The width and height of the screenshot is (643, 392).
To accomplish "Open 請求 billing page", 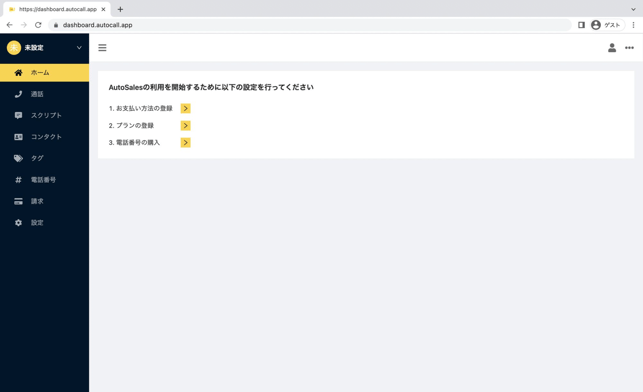I will coord(44,201).
